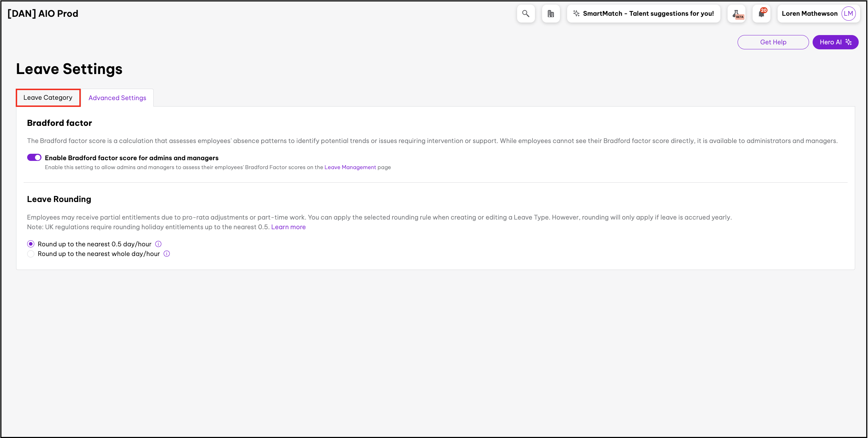Click info icon beside whole day/hour
Screen dimensions: 868x438
point(167,254)
